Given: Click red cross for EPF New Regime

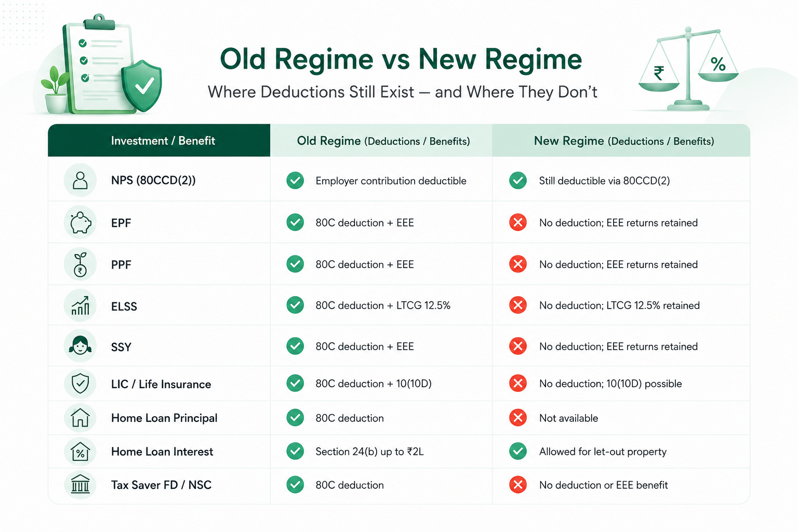Looking at the screenshot, I should click(518, 222).
